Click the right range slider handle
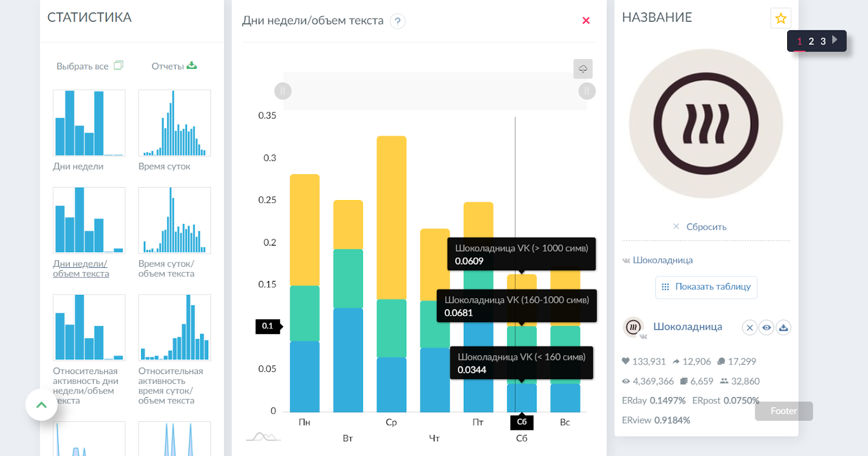868x456 pixels. pyautogui.click(x=586, y=91)
